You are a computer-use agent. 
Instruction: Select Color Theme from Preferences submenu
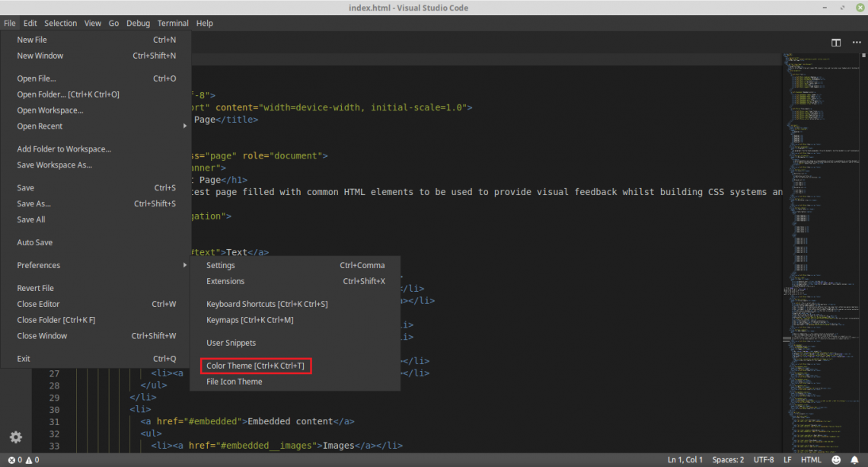pos(255,366)
